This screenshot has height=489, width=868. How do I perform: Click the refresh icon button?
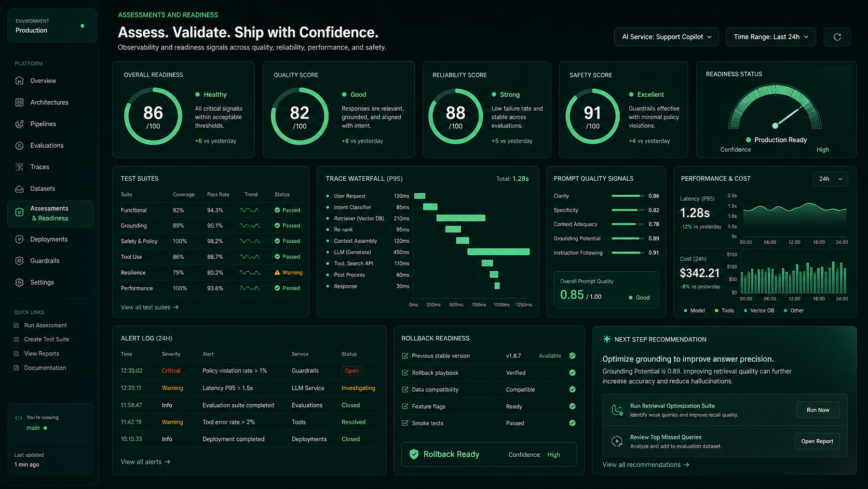point(837,37)
